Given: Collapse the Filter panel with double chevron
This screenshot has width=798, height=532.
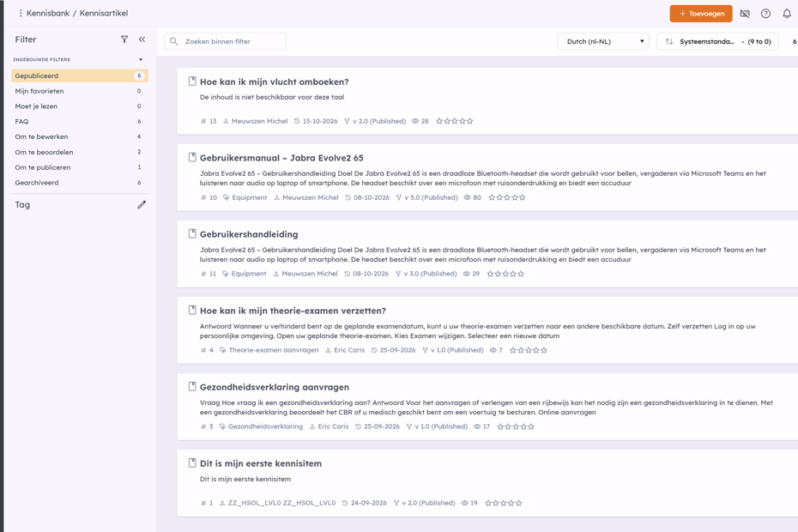Looking at the screenshot, I should pos(142,39).
